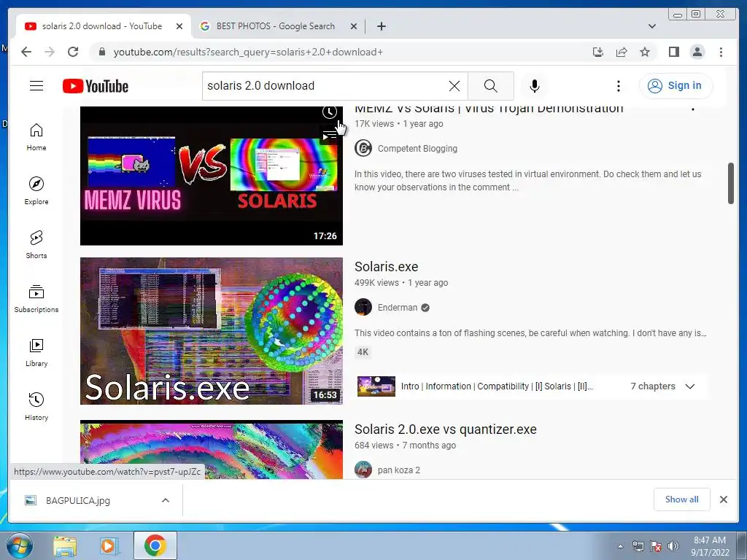Open the taskbar clock showing 8:47 AM
The image size is (747, 560).
710,546
